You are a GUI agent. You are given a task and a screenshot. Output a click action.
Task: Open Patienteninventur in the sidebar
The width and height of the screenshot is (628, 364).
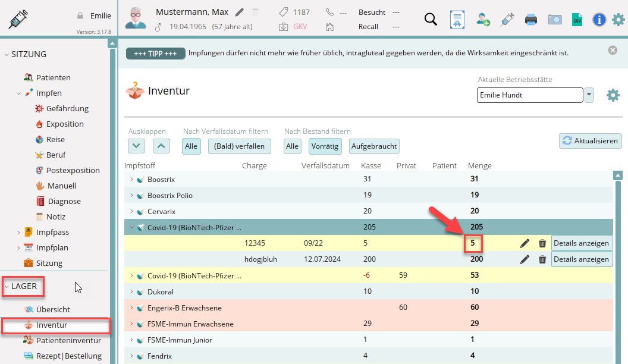(x=69, y=340)
